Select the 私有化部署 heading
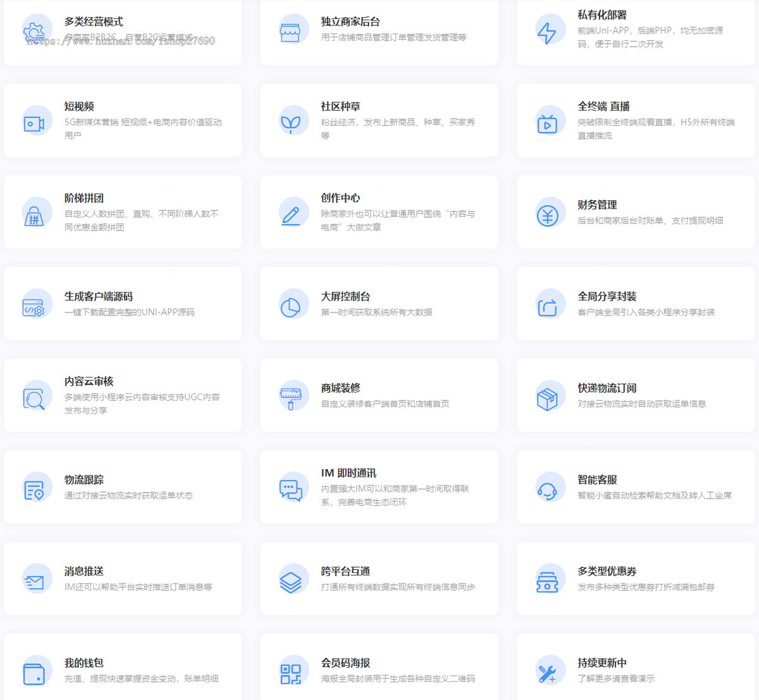 coord(602,15)
